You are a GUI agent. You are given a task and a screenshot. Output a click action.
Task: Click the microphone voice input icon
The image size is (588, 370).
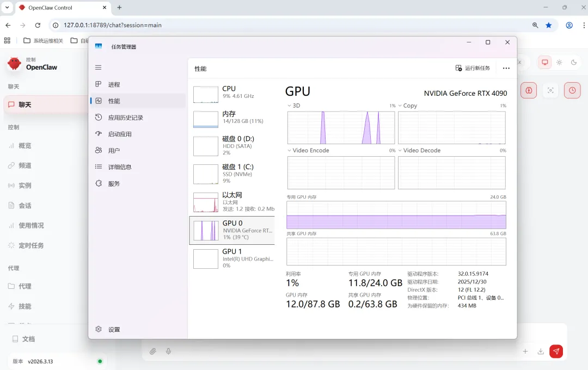168,351
